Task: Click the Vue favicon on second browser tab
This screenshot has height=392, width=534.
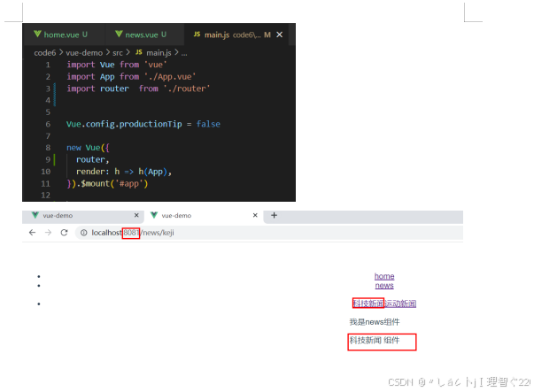Action: (x=154, y=215)
